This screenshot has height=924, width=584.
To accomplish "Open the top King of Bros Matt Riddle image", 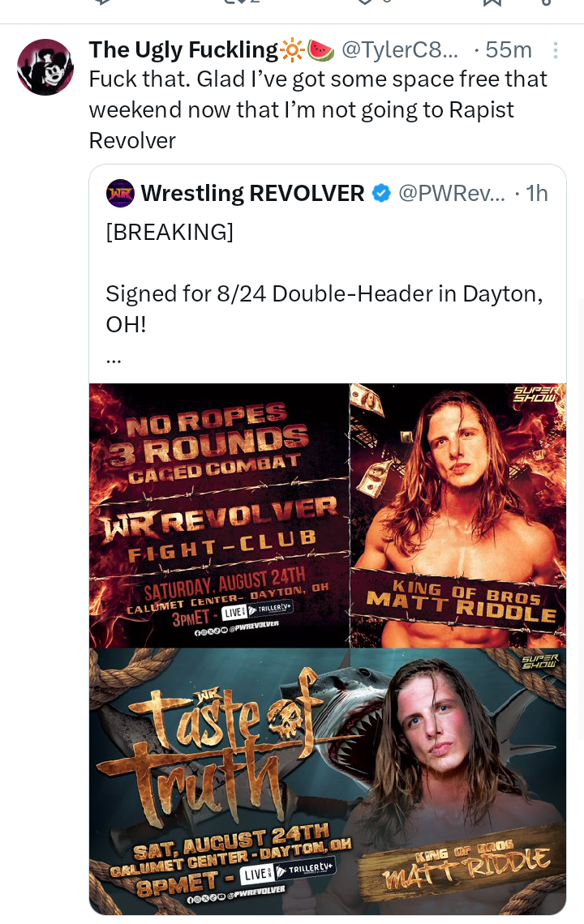I will [x=458, y=515].
